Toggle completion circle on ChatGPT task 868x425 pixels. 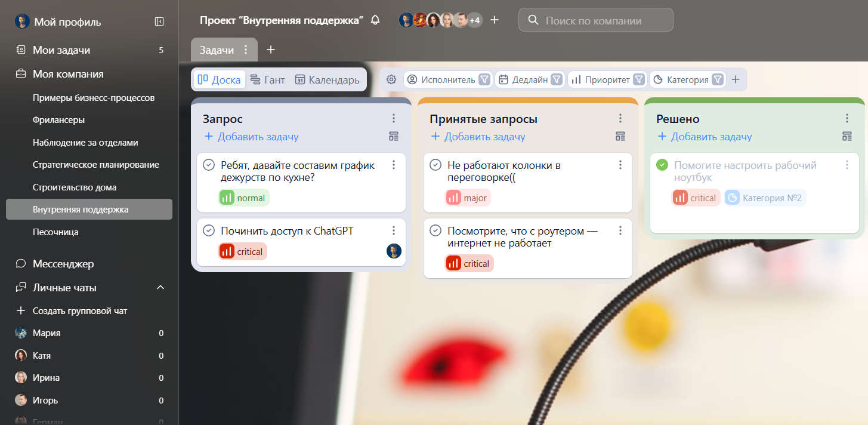coord(208,230)
